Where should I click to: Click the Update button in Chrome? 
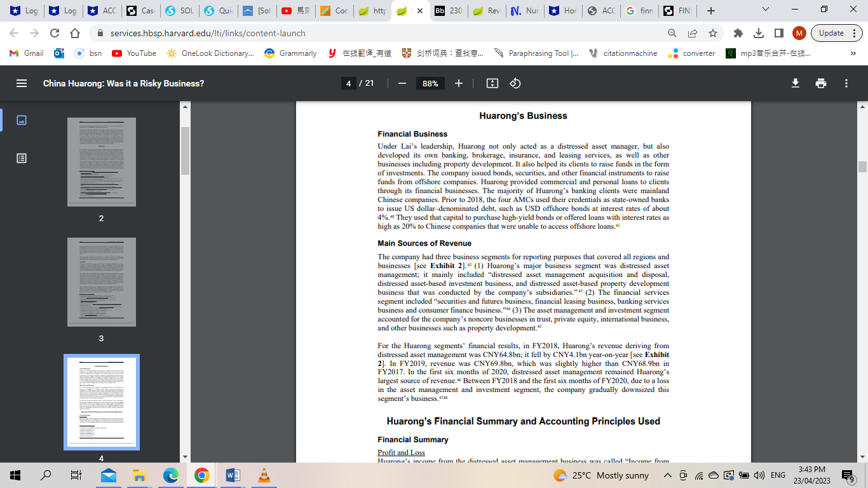(831, 33)
